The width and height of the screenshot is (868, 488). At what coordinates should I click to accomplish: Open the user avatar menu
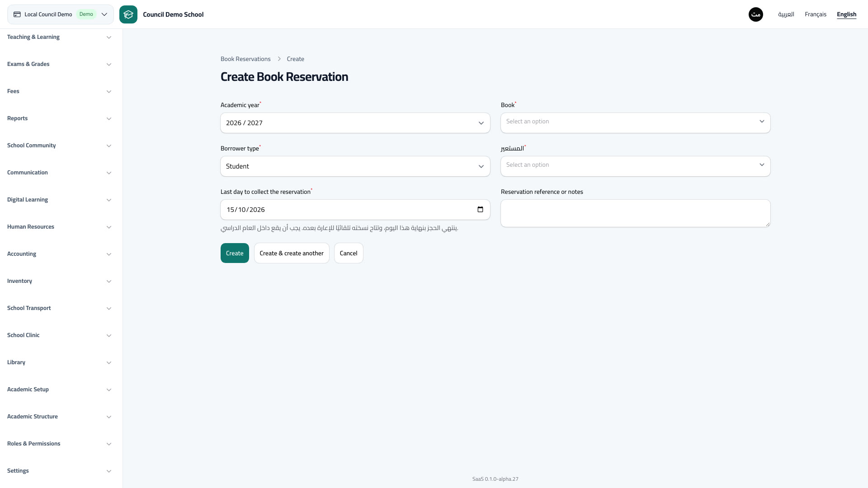(x=756, y=14)
